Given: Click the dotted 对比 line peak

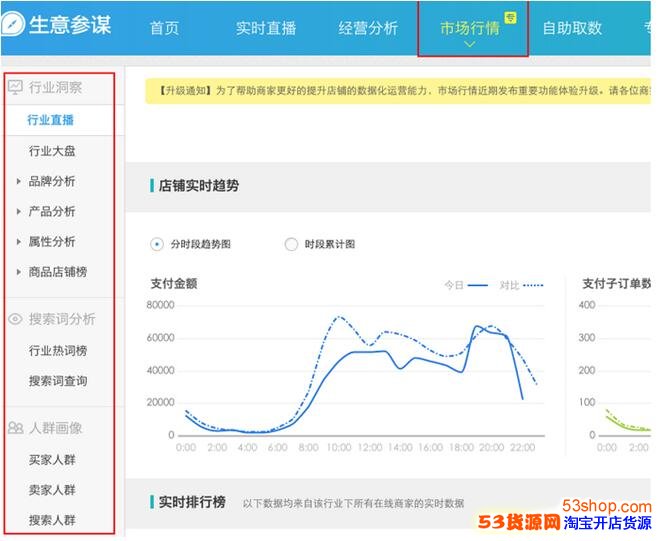Looking at the screenshot, I should [x=339, y=316].
